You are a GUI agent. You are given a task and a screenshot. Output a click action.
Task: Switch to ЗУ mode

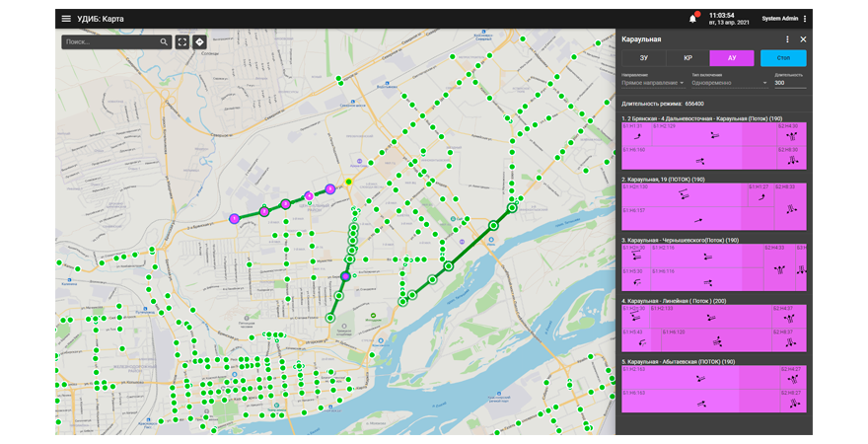(643, 58)
